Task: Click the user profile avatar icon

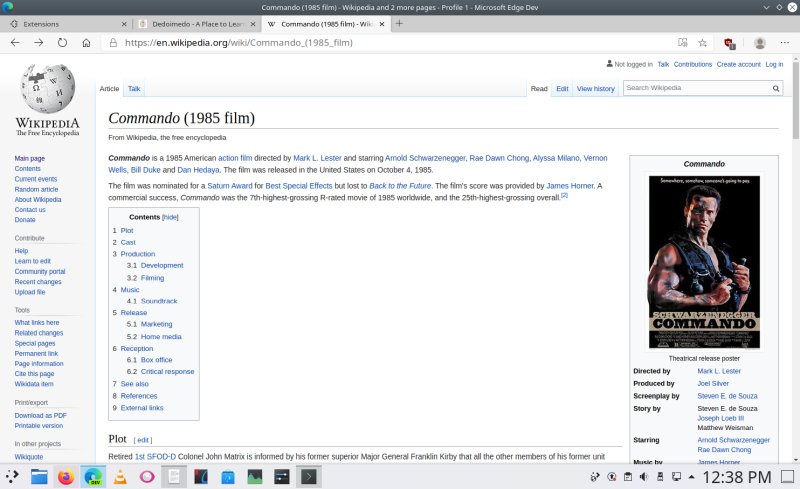Action: (759, 43)
